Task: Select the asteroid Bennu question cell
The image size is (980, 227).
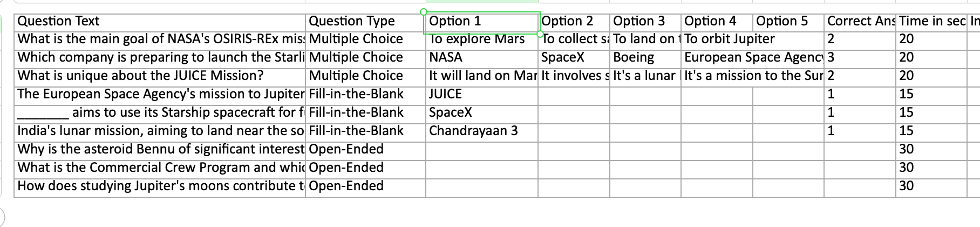Action: (160, 150)
